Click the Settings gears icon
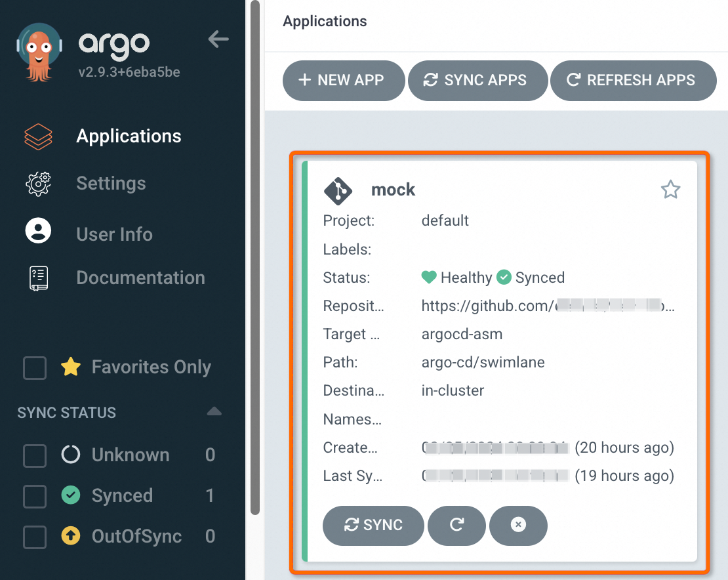Viewport: 728px width, 580px height. tap(38, 184)
